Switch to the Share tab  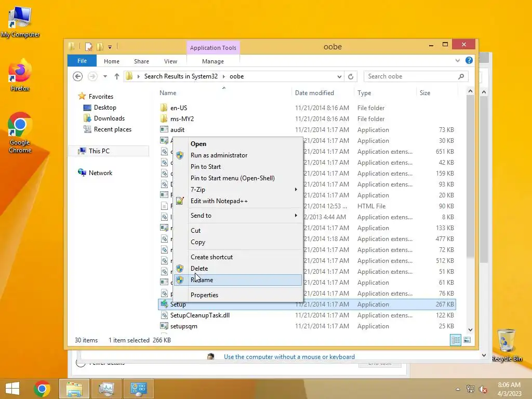[x=141, y=61]
